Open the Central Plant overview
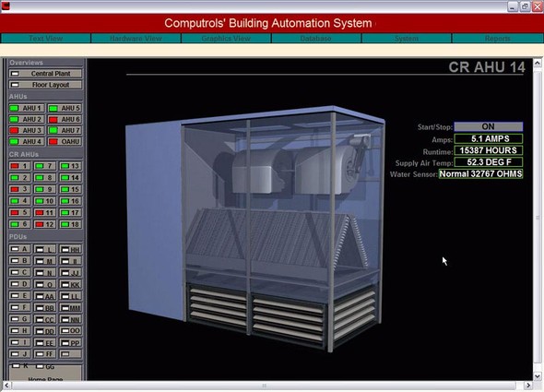Screen dimensions: 544x392 pos(45,74)
